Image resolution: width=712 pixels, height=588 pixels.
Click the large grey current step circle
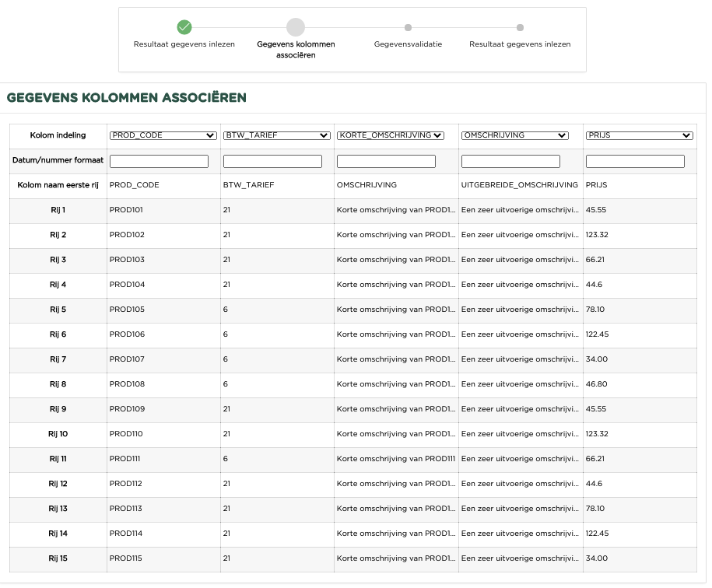tap(296, 27)
